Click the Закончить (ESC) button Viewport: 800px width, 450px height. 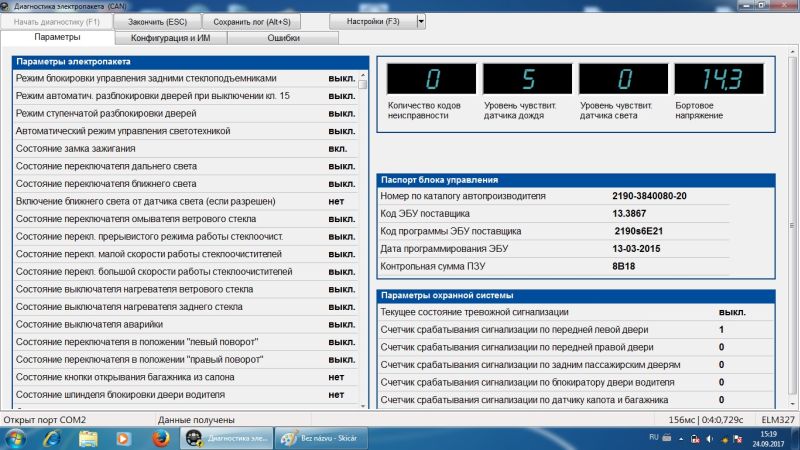point(157,20)
